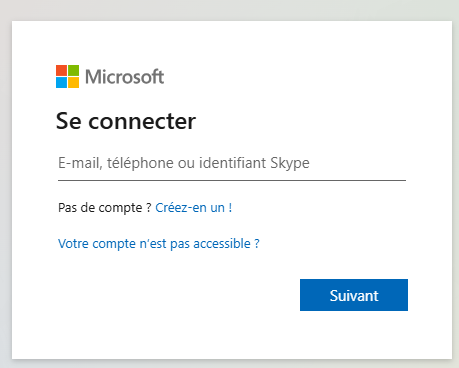Viewport: 459px width, 368px height.
Task: Click the word "Skype" in the placeholder
Action: (x=290, y=163)
